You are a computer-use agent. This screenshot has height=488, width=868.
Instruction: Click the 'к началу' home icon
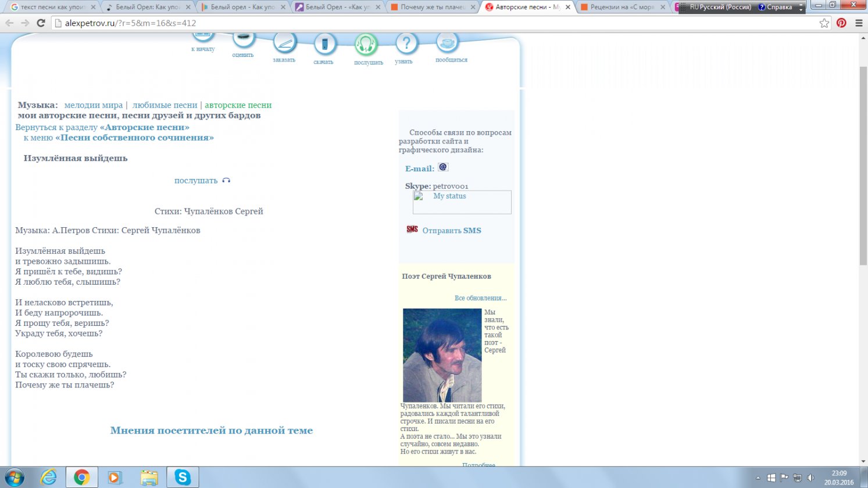[x=203, y=35]
